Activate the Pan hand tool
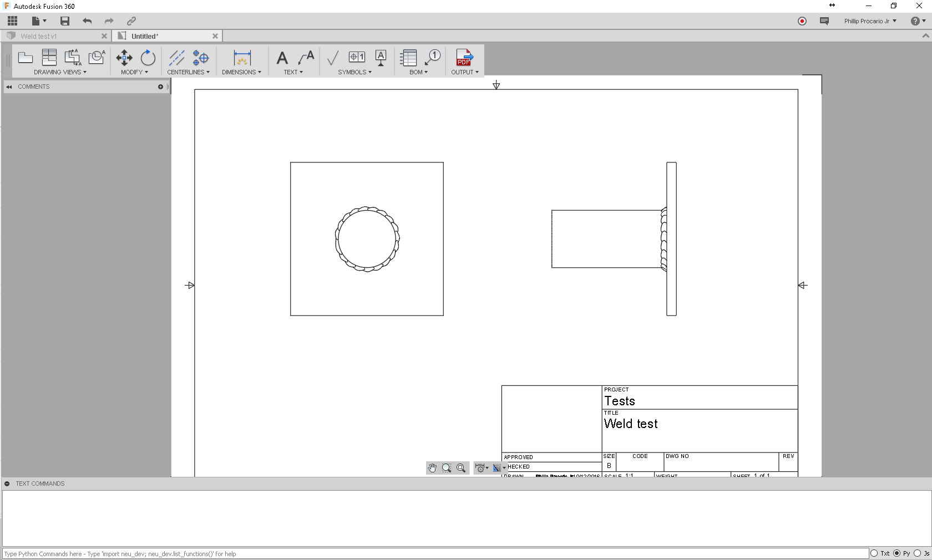 pyautogui.click(x=432, y=468)
